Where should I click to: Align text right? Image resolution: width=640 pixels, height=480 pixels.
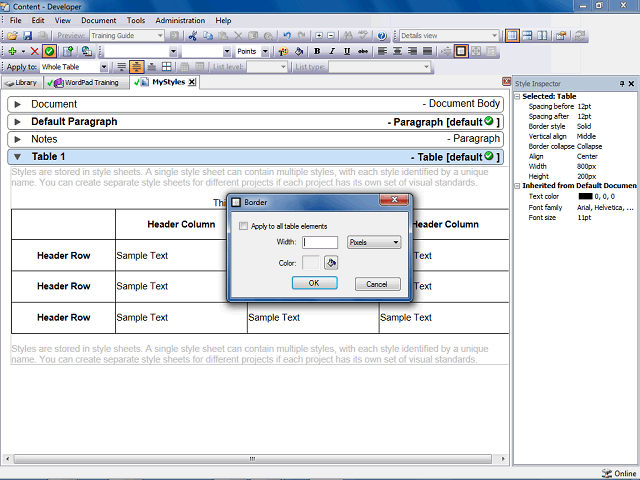click(x=412, y=51)
